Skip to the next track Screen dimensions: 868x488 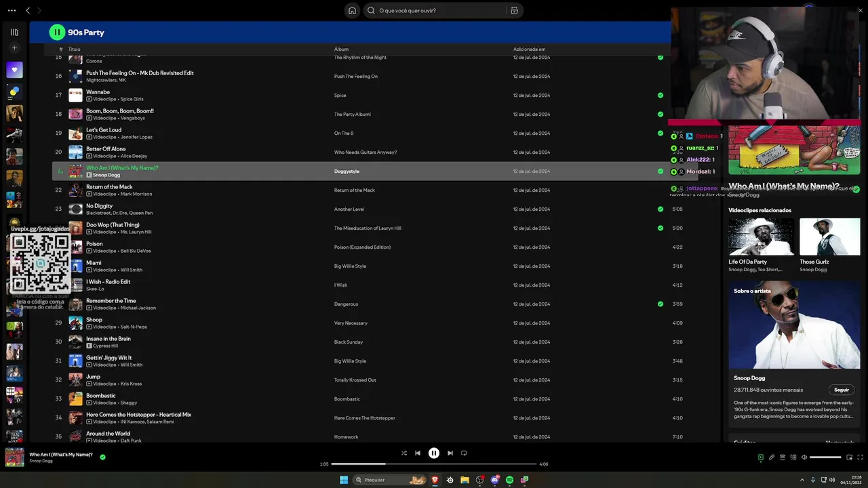pyautogui.click(x=450, y=453)
